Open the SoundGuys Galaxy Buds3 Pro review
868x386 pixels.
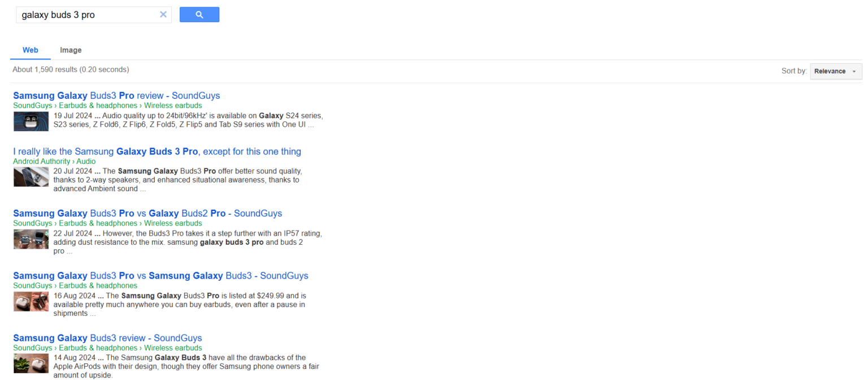click(x=116, y=95)
